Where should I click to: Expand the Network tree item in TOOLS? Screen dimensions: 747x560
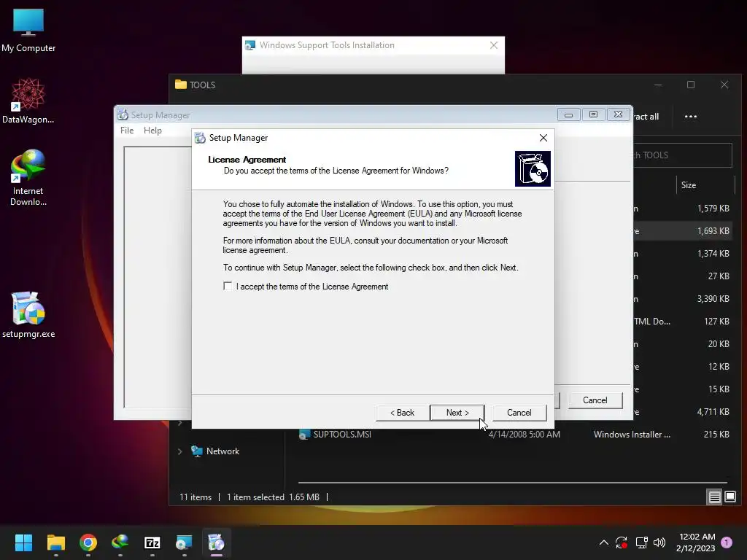179,451
